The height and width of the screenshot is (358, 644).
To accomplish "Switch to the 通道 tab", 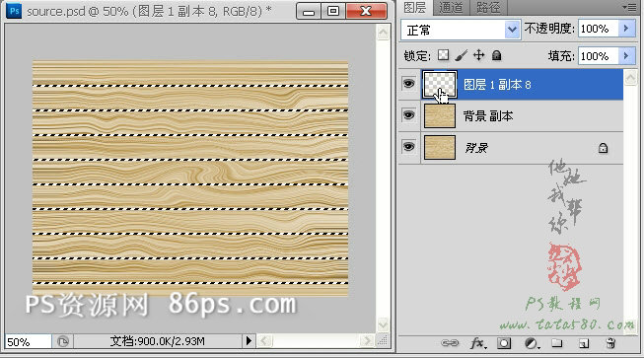I will pos(451,7).
